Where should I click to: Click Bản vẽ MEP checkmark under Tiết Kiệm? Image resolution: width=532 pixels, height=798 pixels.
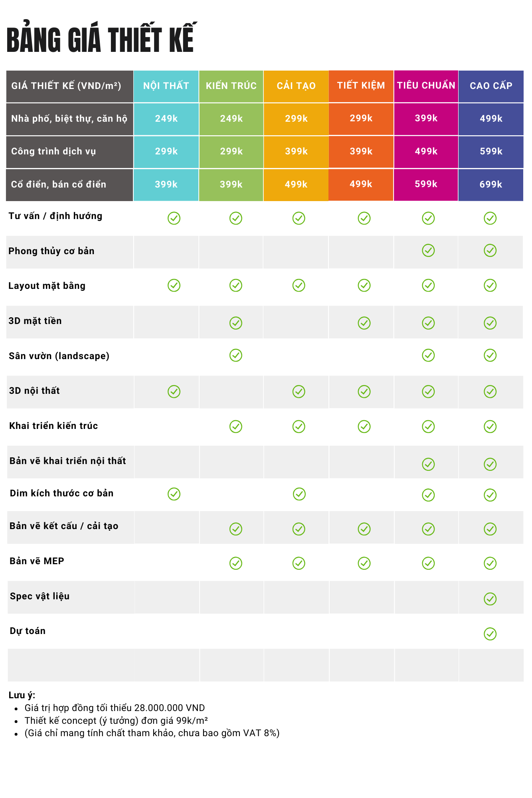364,563
